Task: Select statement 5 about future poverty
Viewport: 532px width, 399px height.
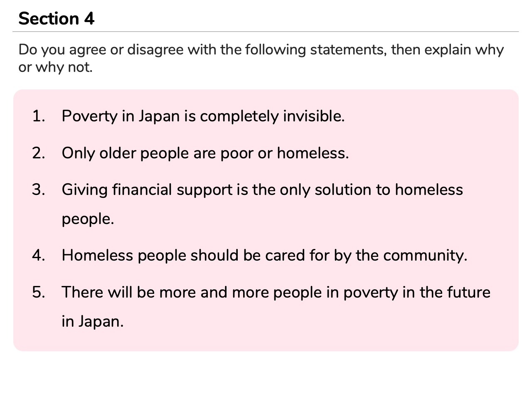Action: [x=276, y=307]
